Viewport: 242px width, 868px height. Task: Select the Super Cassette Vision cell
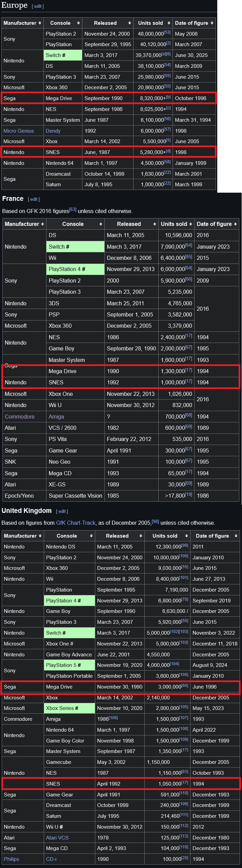click(75, 496)
